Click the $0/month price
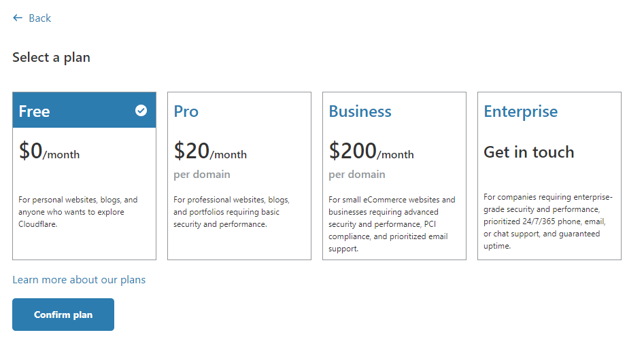This screenshot has height=339, width=644. [49, 151]
